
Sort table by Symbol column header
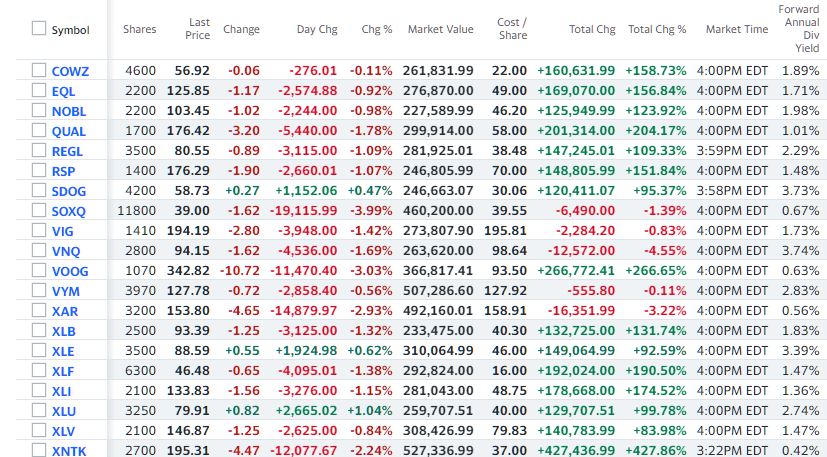pos(70,30)
